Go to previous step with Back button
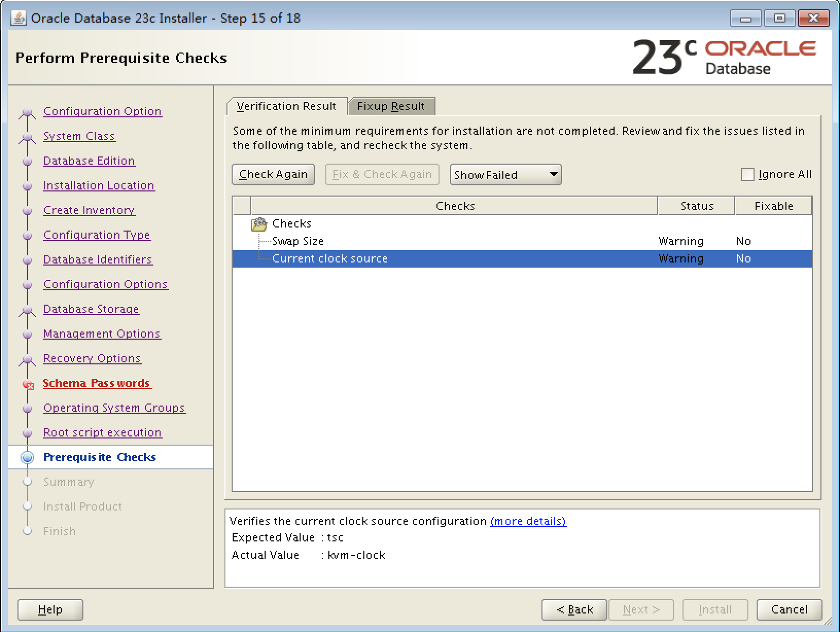The height and width of the screenshot is (632, 840). click(x=574, y=610)
